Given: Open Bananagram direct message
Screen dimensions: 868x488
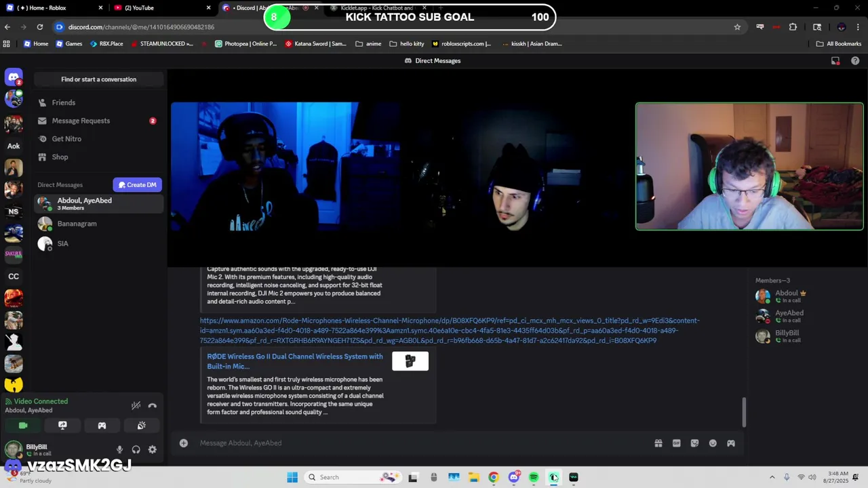Looking at the screenshot, I should point(98,224).
